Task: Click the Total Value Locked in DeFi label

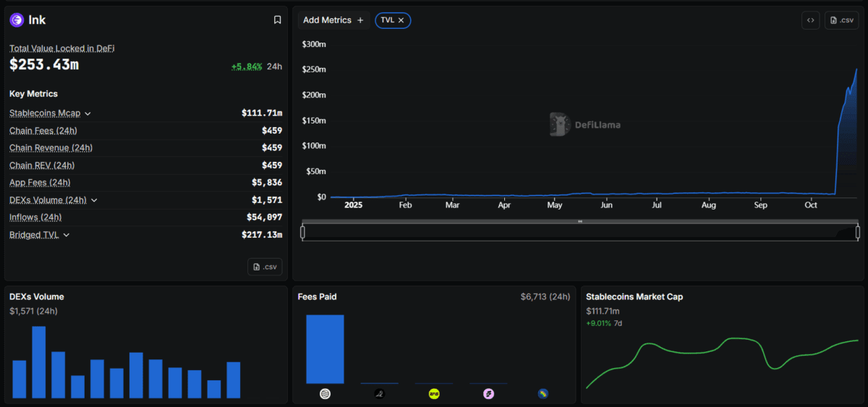Action: point(61,48)
